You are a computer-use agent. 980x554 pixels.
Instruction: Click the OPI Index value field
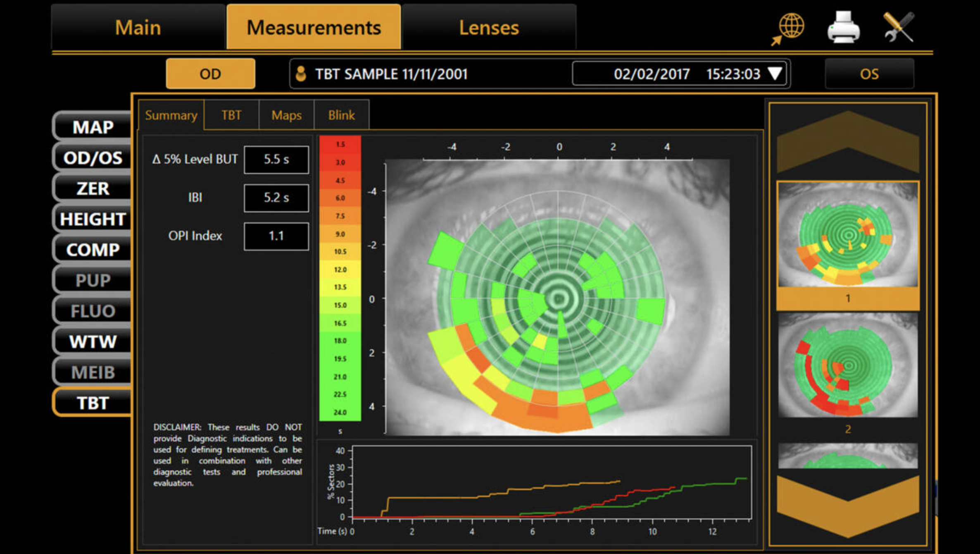pos(276,236)
